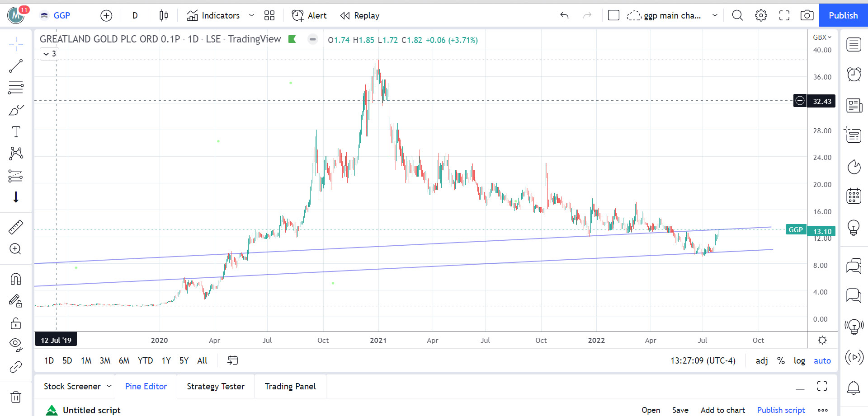This screenshot has width=868, height=416.
Task: Toggle auto scale mode
Action: 822,360
